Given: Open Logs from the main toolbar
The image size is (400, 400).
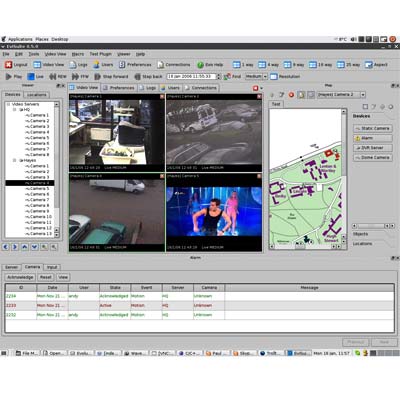Looking at the screenshot, I should point(78,65).
